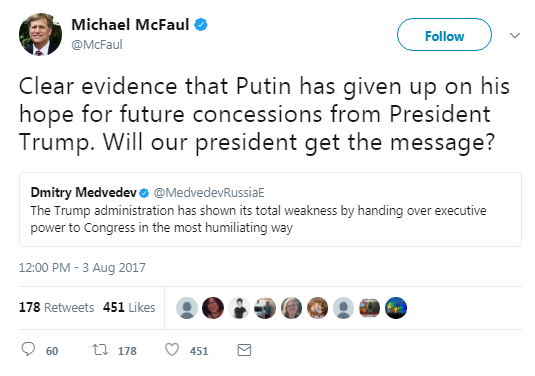Open the tweet options chevron menu

(x=515, y=35)
